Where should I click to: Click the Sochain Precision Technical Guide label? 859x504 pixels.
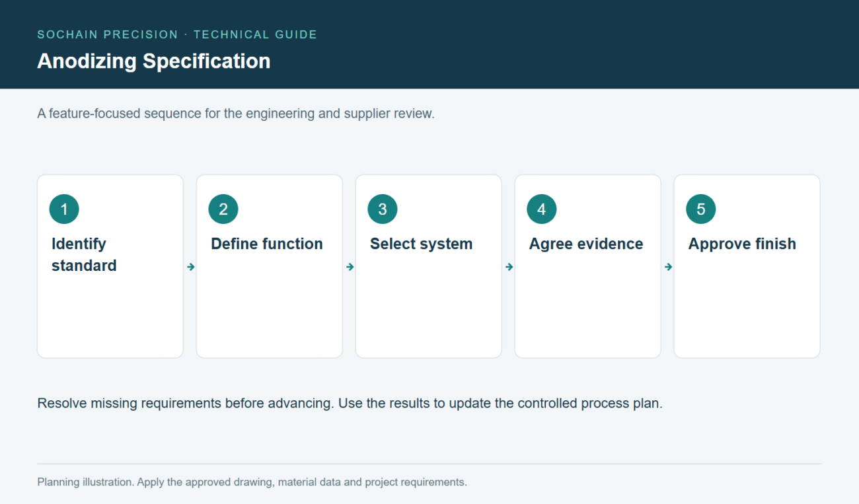177,34
